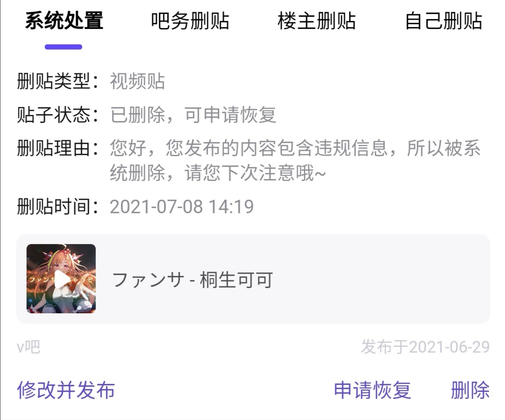
Task: Click the 删贴类型 label
Action: pyautogui.click(x=58, y=81)
